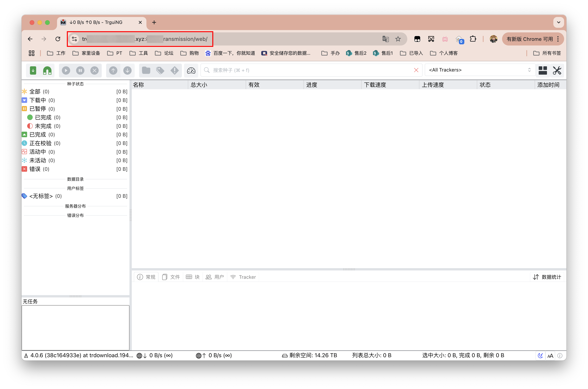Toggle the 用户标签 section header
This screenshot has height=389, width=588.
pyautogui.click(x=75, y=188)
